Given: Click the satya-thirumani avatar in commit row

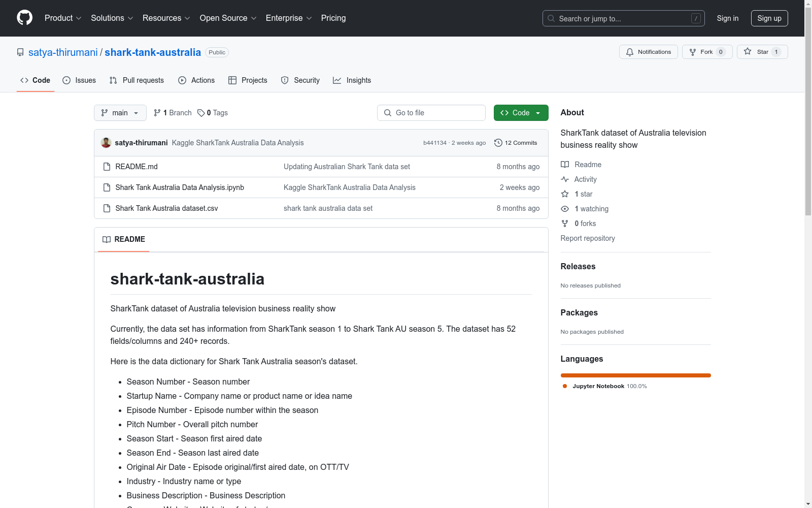Looking at the screenshot, I should click(x=106, y=143).
